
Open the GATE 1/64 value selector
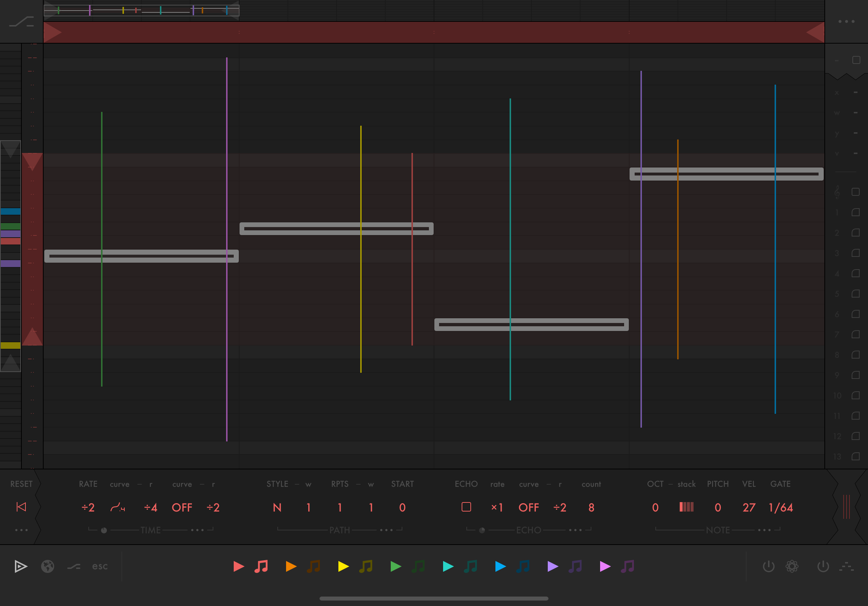781,508
